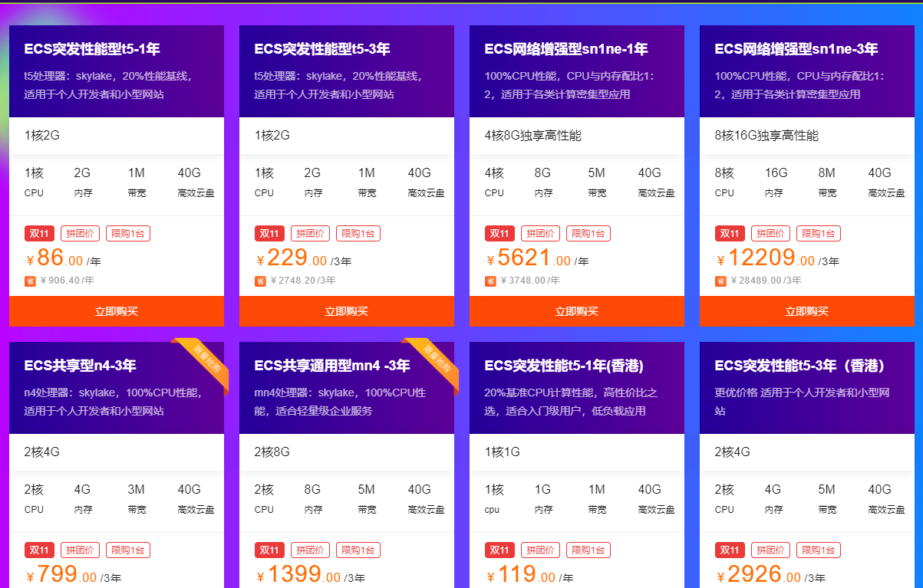Open the ECS突发性能型t5-3年 title
The image size is (923, 588).
(x=322, y=49)
